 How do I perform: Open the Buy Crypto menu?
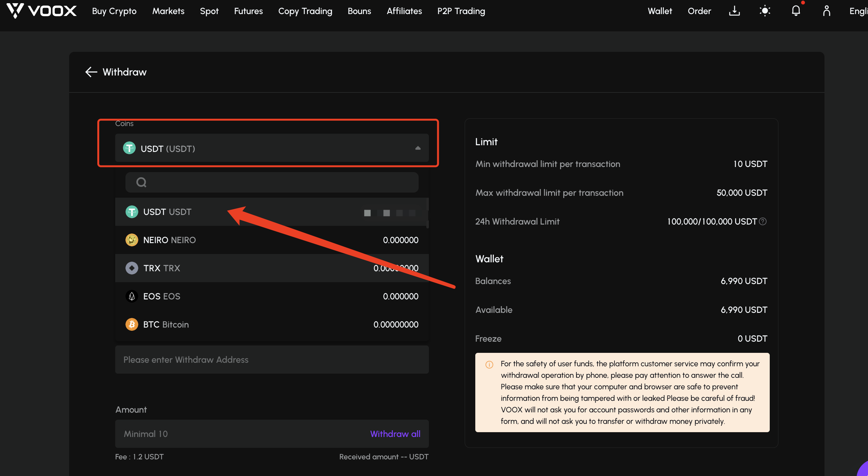[114, 11]
